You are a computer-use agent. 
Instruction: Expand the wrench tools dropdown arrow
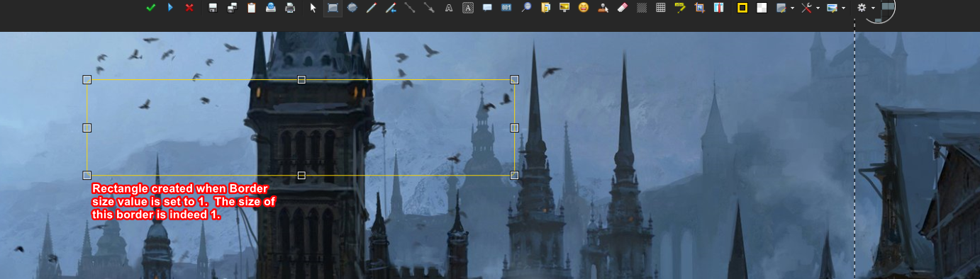pos(818,8)
